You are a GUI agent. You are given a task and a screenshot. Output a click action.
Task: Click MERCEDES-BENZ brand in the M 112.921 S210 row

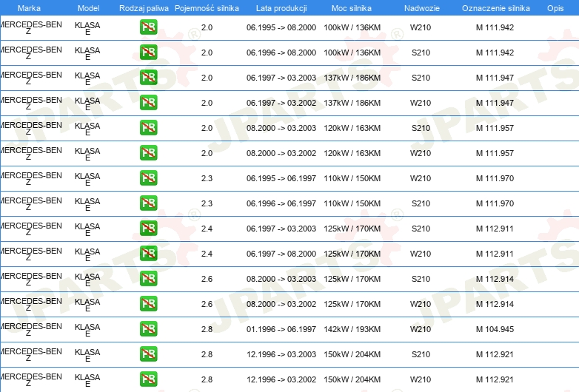pyautogui.click(x=31, y=354)
